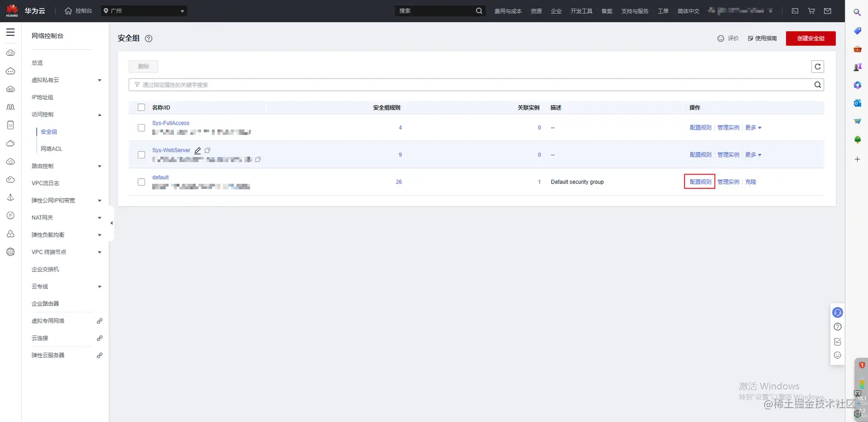Click the top navigation search magnifier icon

479,11
